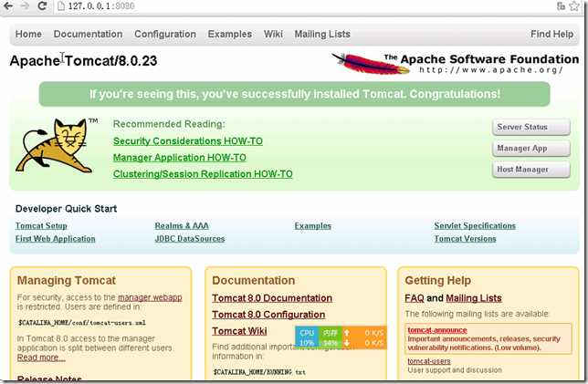Open Find Help in the nav bar

tap(552, 34)
